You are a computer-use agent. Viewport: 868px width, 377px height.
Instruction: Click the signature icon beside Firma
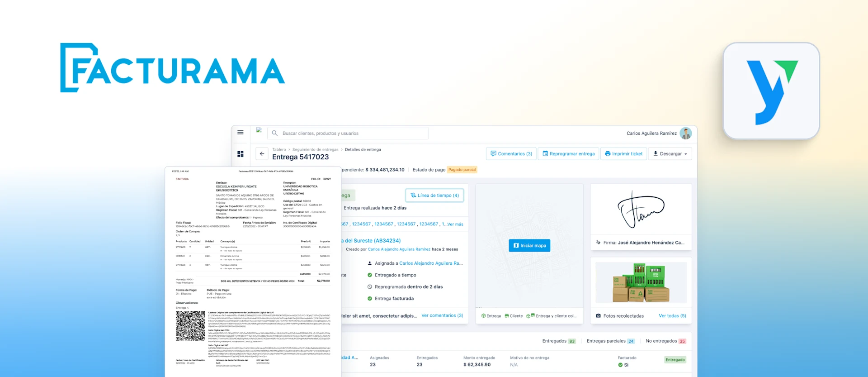(x=598, y=243)
